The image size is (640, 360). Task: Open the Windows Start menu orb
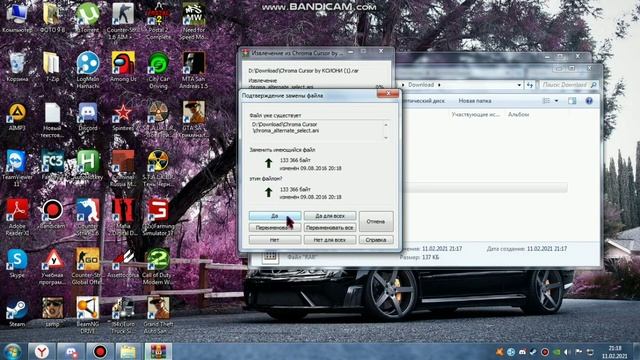pos(13,351)
